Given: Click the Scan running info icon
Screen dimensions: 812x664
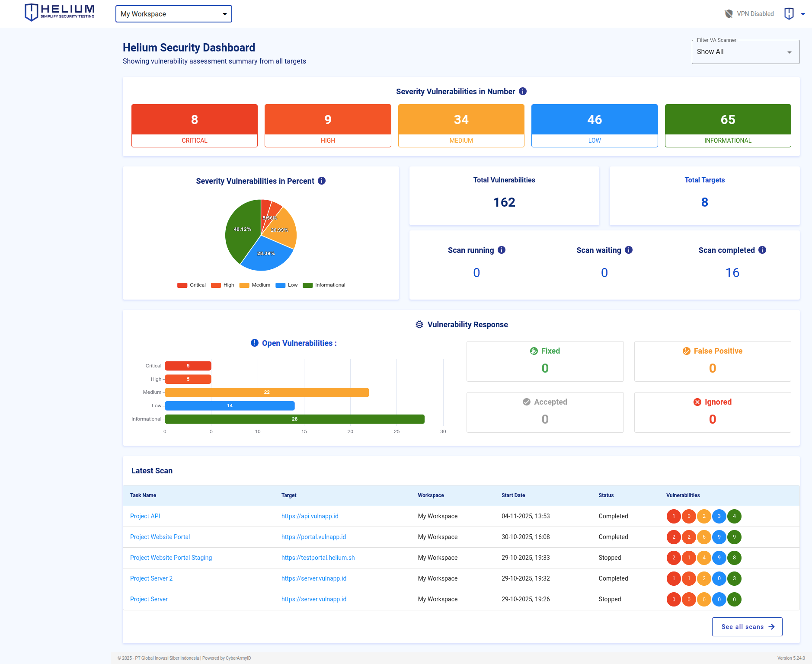Looking at the screenshot, I should [x=502, y=250].
